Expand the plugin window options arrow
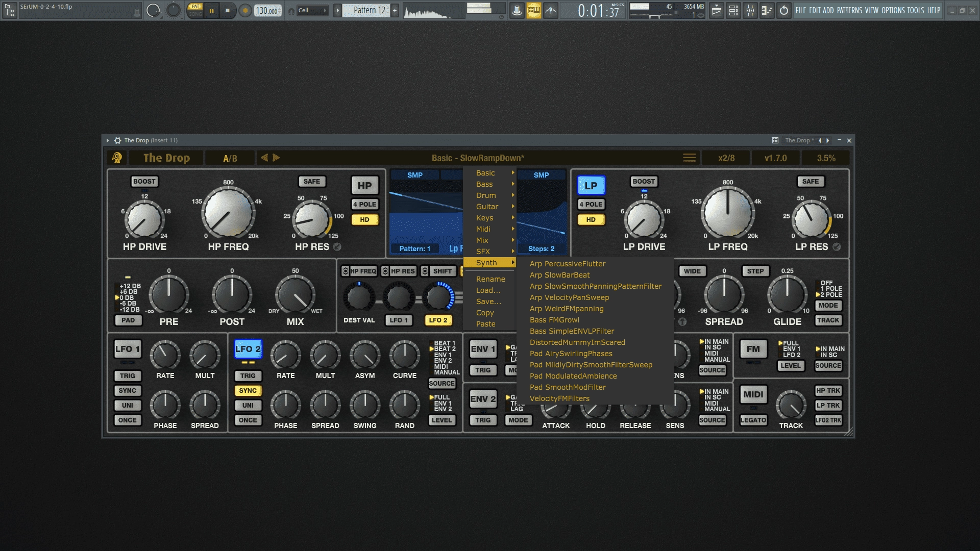Image resolution: width=980 pixels, height=551 pixels. tap(108, 140)
